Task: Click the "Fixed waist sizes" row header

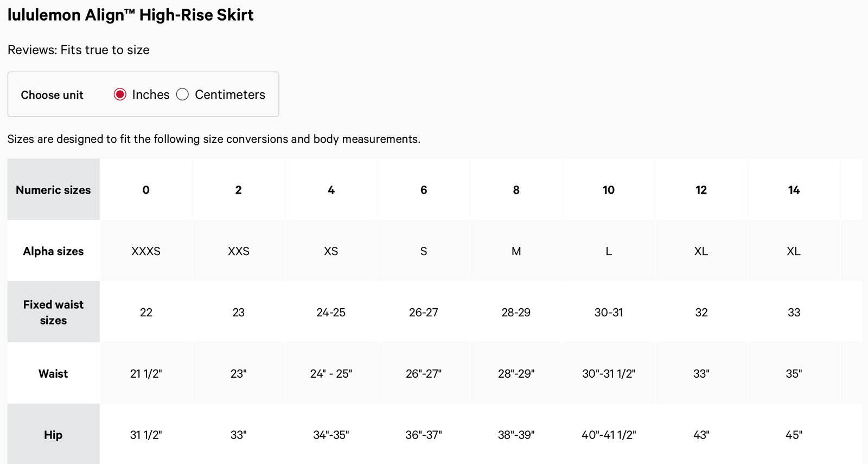Action: 53,312
